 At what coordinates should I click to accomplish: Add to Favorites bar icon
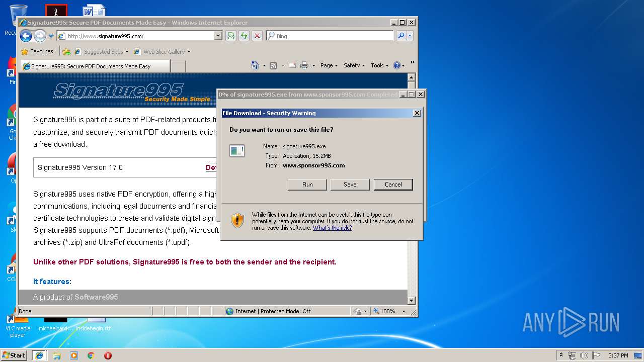[66, 51]
